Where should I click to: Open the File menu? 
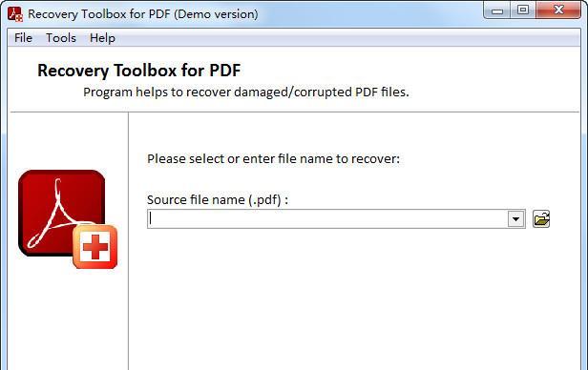click(23, 38)
